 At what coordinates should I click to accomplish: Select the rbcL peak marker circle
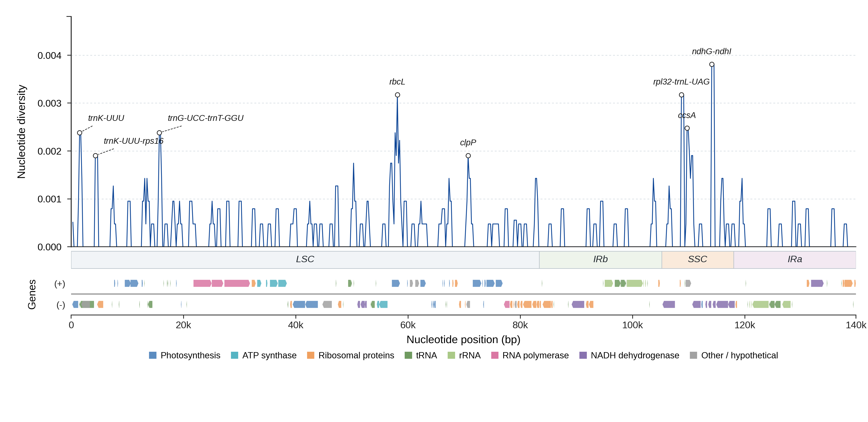(398, 95)
